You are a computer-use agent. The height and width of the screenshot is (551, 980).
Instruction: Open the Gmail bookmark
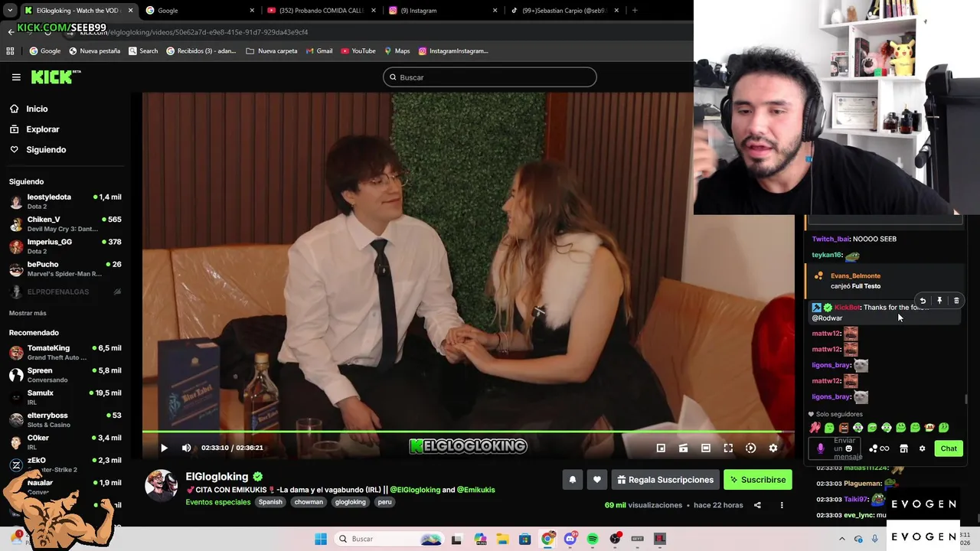(319, 51)
